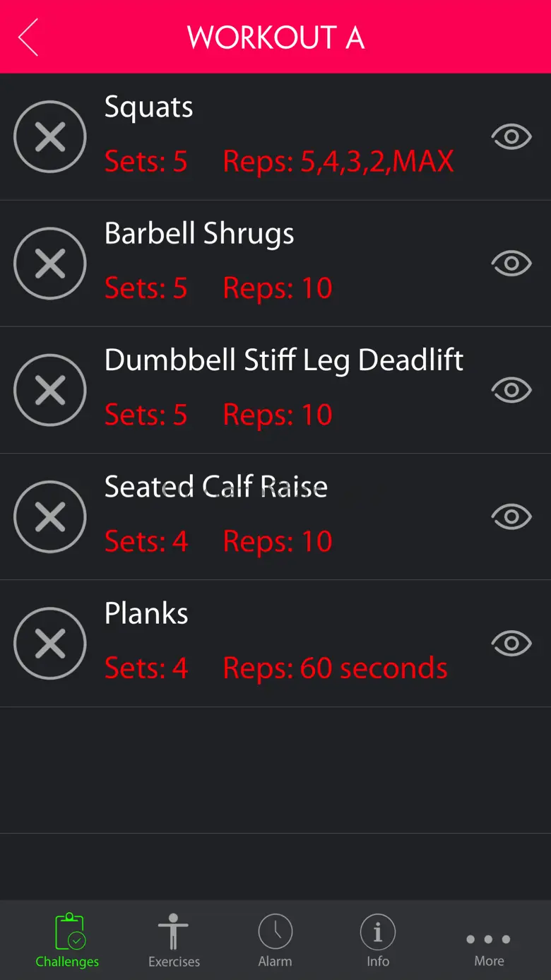Tap the WORKOUT A header title
The image size is (551, 980).
click(275, 37)
